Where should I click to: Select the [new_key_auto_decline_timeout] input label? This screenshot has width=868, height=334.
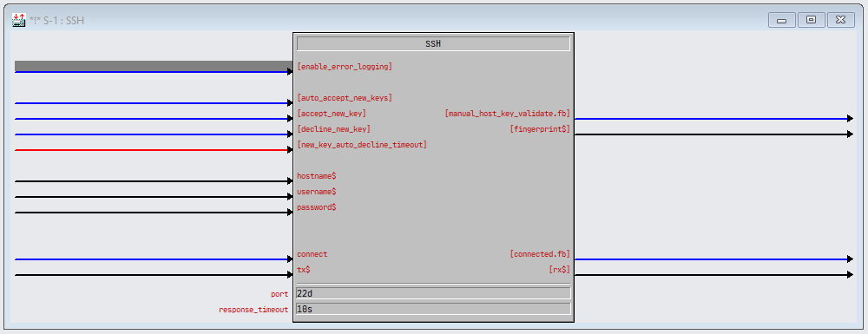(x=362, y=144)
